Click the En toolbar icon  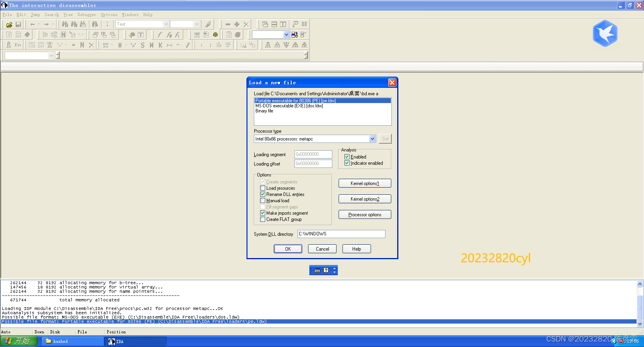click(18, 45)
